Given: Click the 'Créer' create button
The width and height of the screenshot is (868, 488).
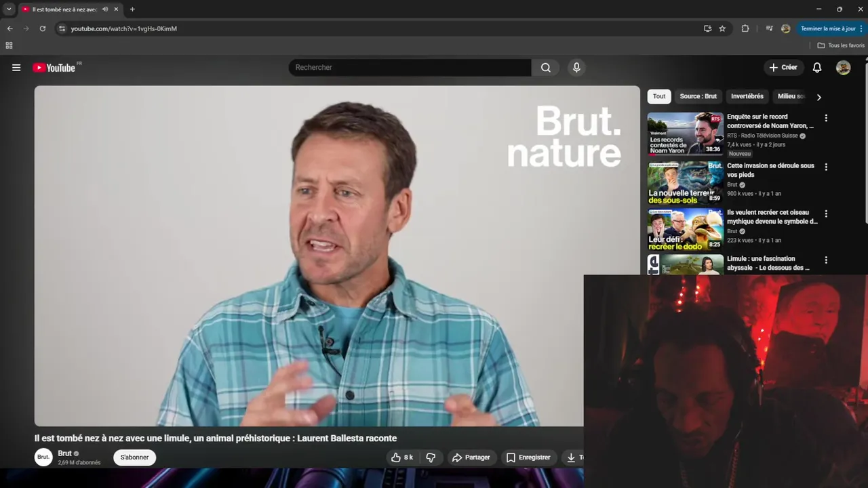Looking at the screenshot, I should (x=783, y=68).
